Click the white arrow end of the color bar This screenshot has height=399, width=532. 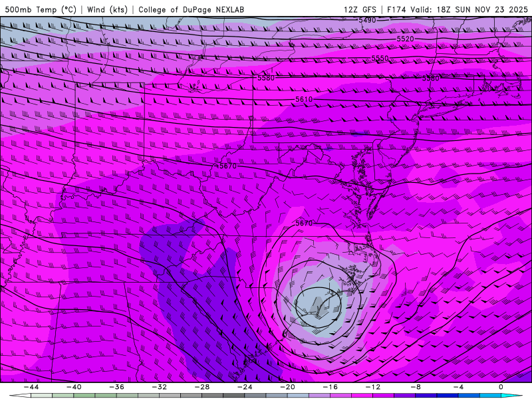(20, 396)
